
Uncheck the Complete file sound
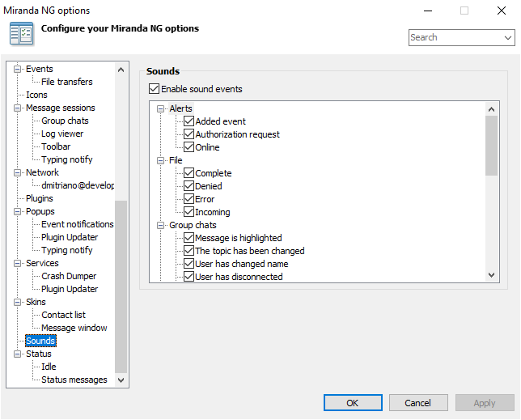pos(188,173)
